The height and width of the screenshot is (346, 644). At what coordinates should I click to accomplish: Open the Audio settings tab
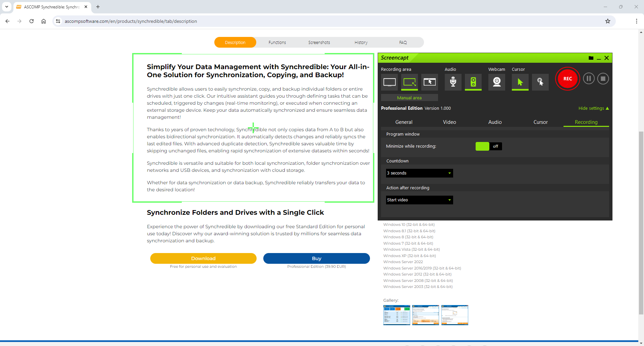click(x=495, y=122)
